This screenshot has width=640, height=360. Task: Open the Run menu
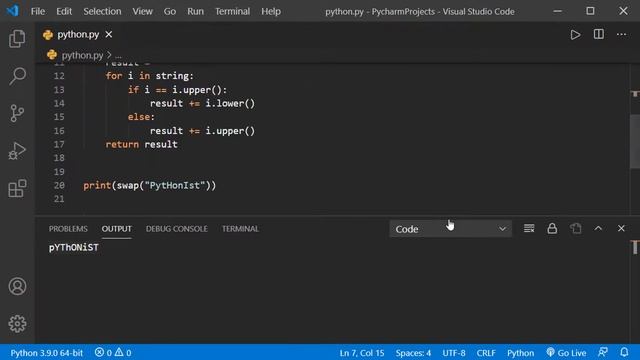click(196, 11)
